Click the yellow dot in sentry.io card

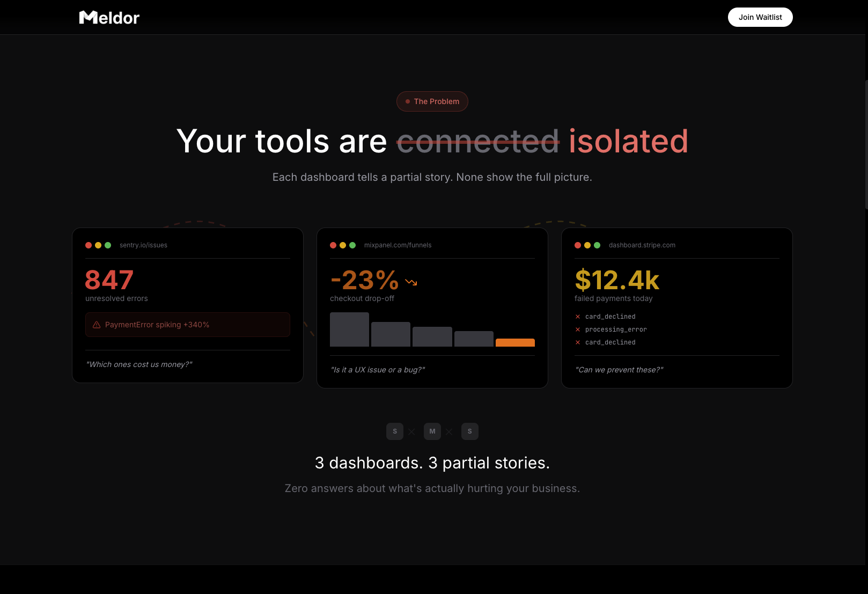point(98,245)
